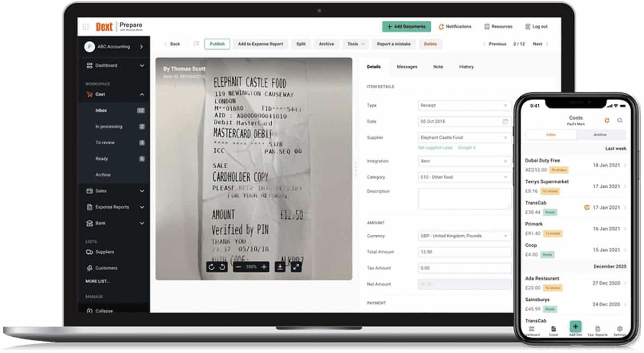Open the Type dropdown showing Receipt
Image resolution: width=644 pixels, height=353 pixels.
coord(464,105)
